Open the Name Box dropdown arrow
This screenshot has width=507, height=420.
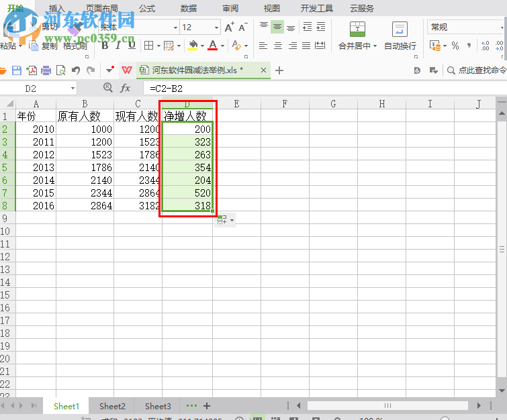73,89
